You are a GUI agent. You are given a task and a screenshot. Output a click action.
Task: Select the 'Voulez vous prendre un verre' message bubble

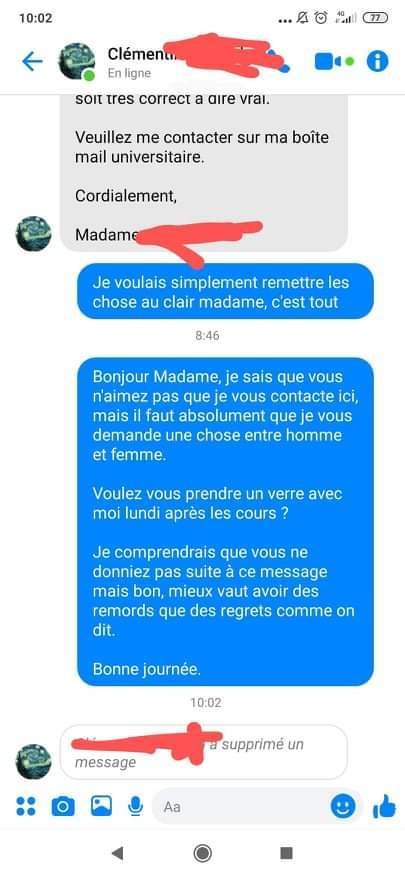(225, 521)
